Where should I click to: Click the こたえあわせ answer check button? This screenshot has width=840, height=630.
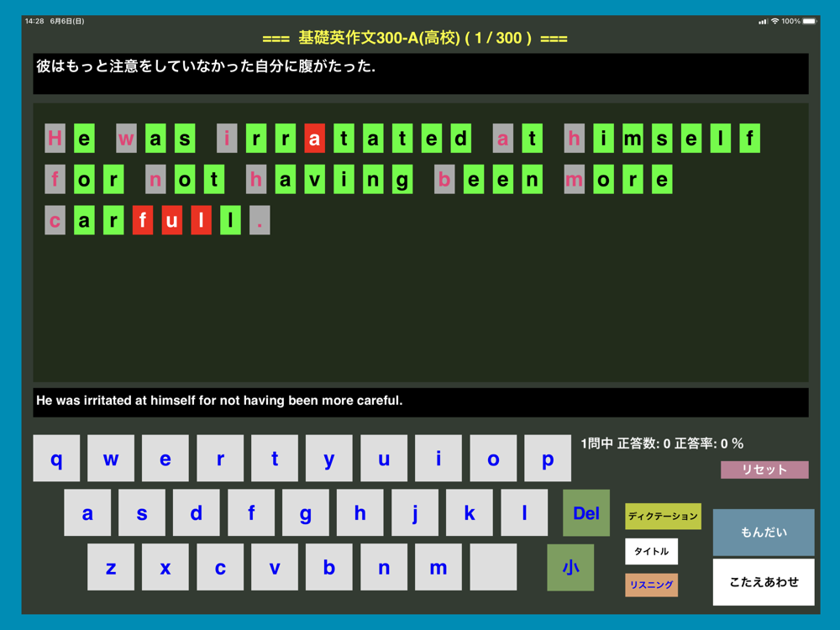tap(764, 582)
